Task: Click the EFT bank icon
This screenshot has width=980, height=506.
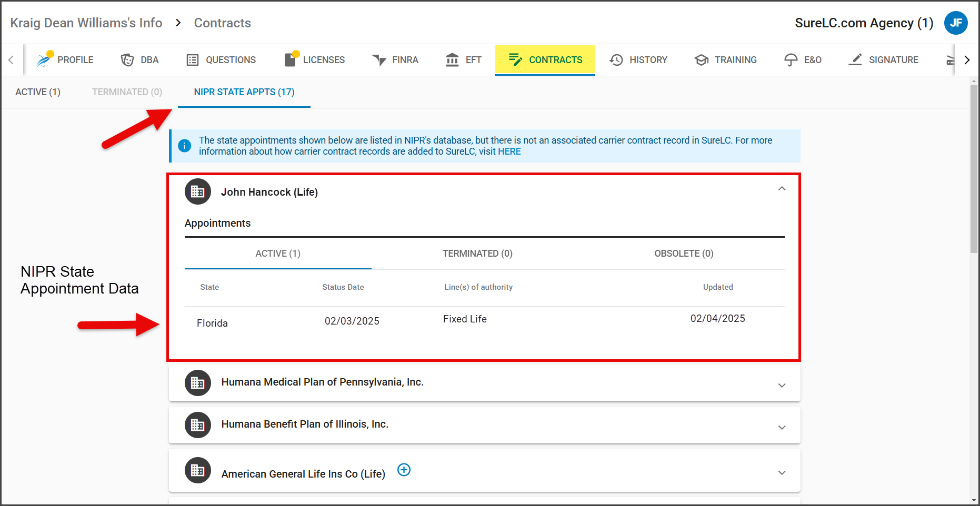Action: 452,60
